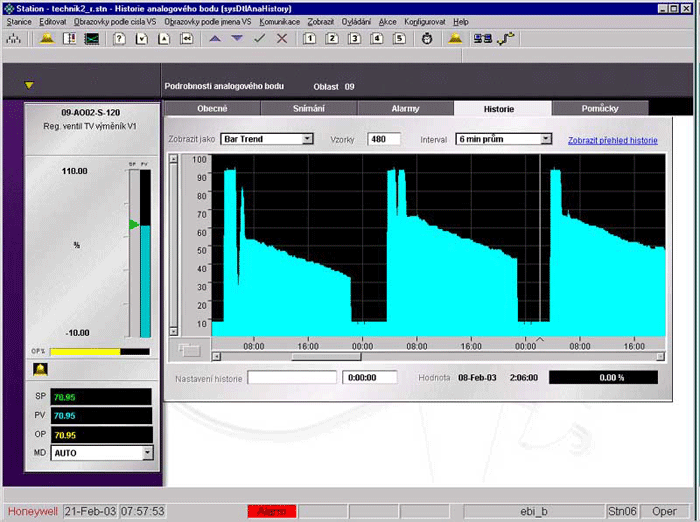Click the numbered toolbar button 1
This screenshot has width=700, height=522.
(309, 39)
